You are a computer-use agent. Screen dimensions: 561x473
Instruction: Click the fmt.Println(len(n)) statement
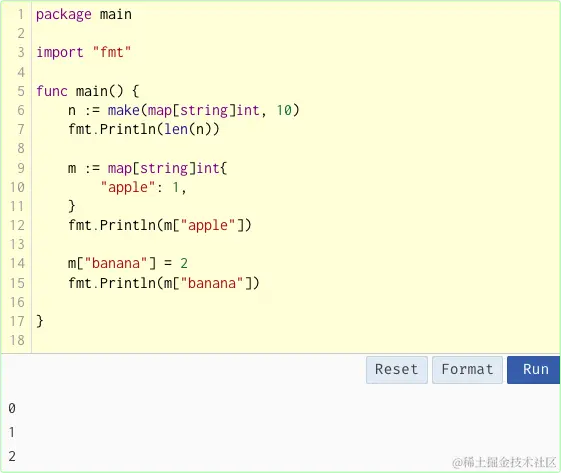click(143, 129)
